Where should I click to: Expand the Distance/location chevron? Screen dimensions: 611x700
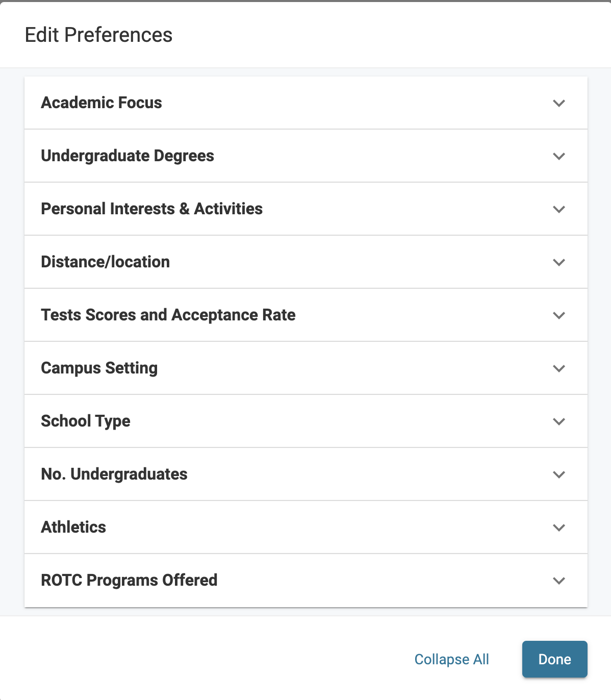(x=559, y=262)
